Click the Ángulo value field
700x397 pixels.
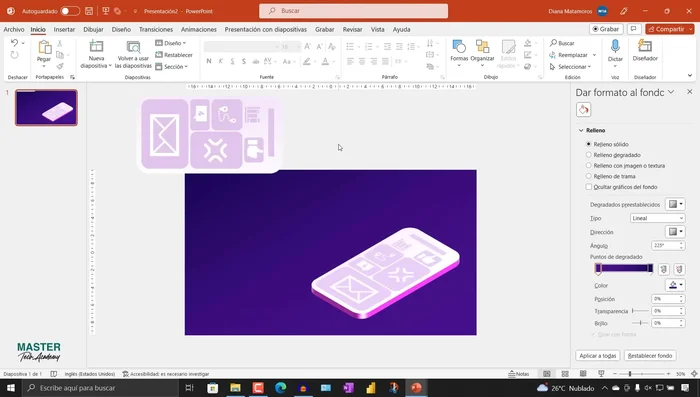[x=665, y=246]
